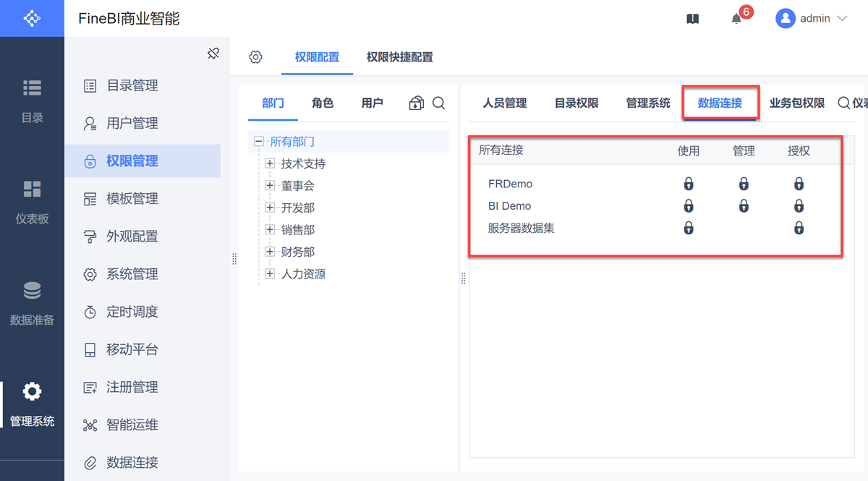Click the notification bell icon
Screen dimensions: 868x481
[736, 19]
